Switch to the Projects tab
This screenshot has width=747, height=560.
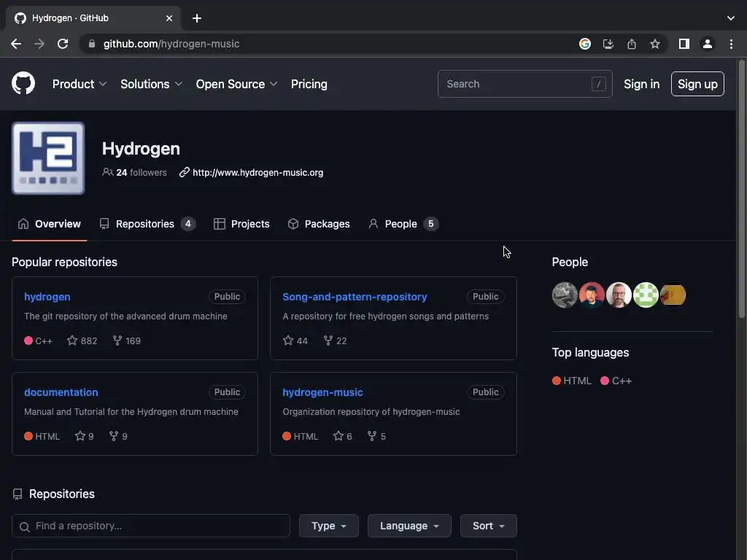[x=241, y=224]
